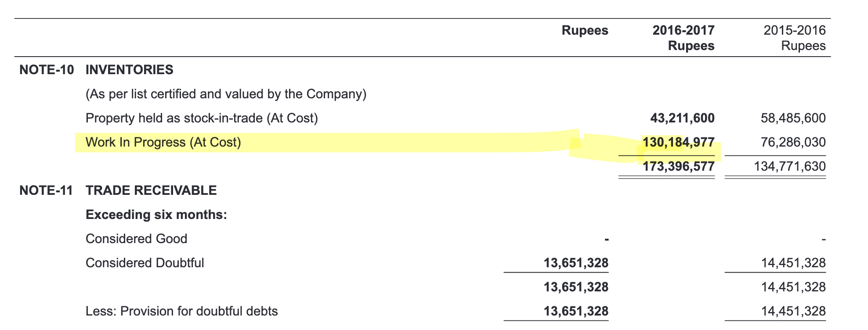
Task: Click the prior year total 134,771,630
Action: coord(790,166)
